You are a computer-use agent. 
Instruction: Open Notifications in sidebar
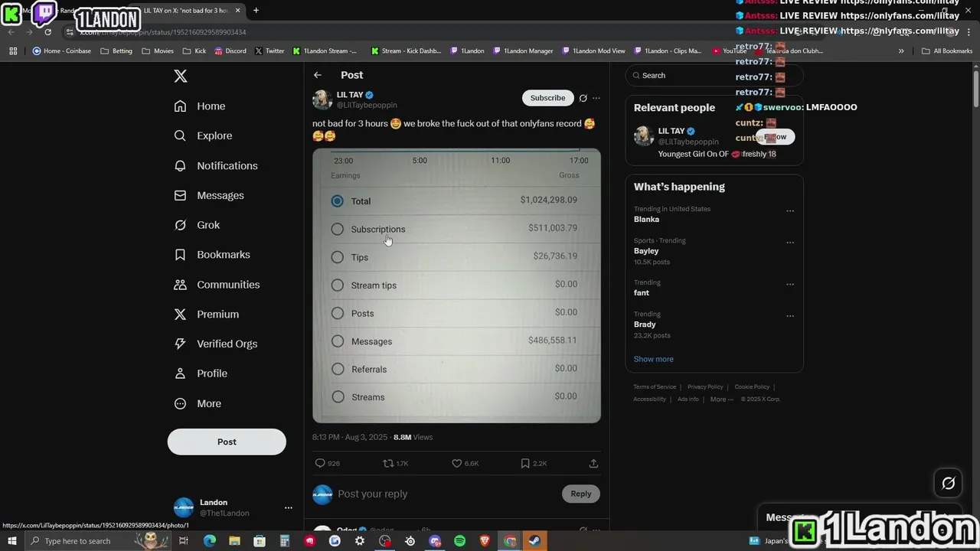point(216,165)
